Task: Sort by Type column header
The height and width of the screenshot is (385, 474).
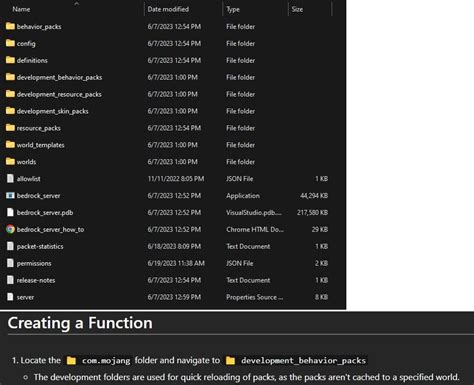Action: [233, 9]
